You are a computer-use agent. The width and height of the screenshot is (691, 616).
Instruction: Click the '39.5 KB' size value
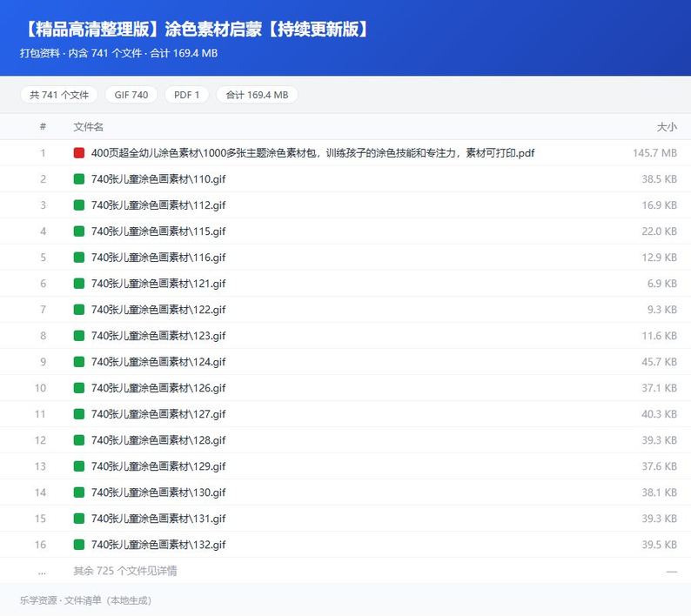click(660, 545)
